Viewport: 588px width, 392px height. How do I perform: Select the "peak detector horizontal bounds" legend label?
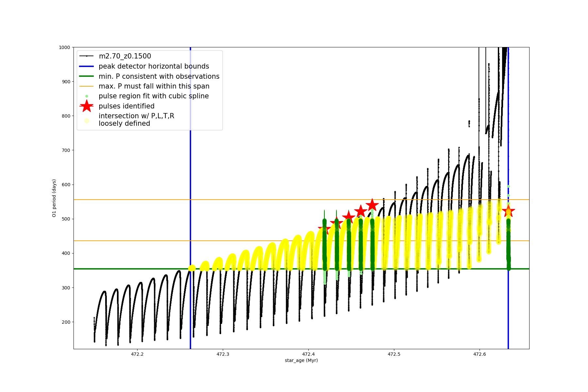154,66
